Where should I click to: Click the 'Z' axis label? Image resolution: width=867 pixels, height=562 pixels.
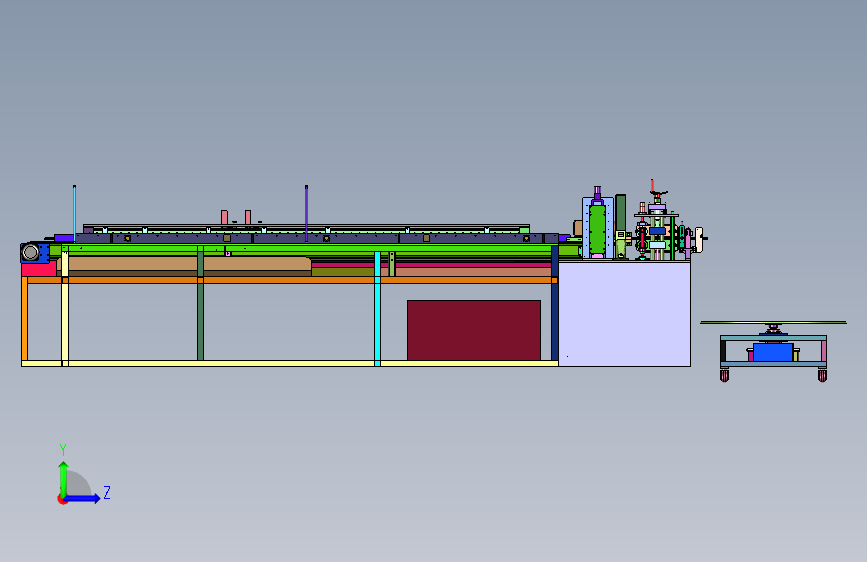107,492
